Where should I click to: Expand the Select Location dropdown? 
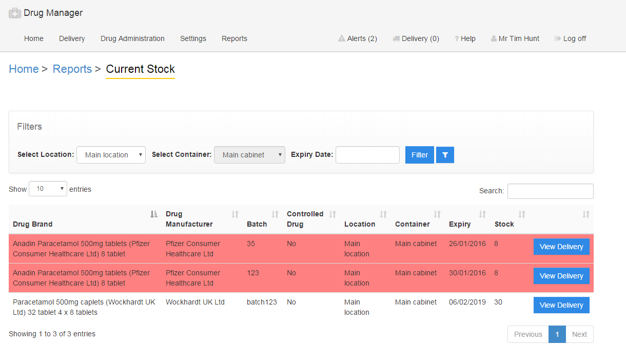click(111, 155)
